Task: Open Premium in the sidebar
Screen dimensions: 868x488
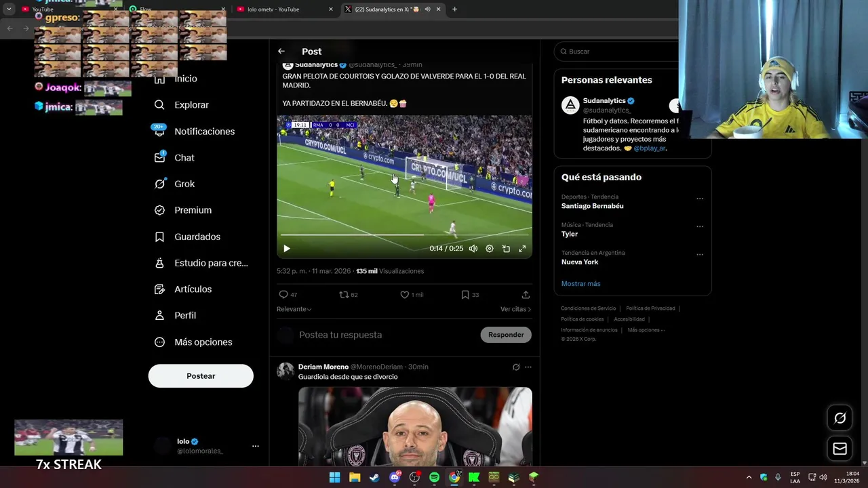Action: coord(183,210)
